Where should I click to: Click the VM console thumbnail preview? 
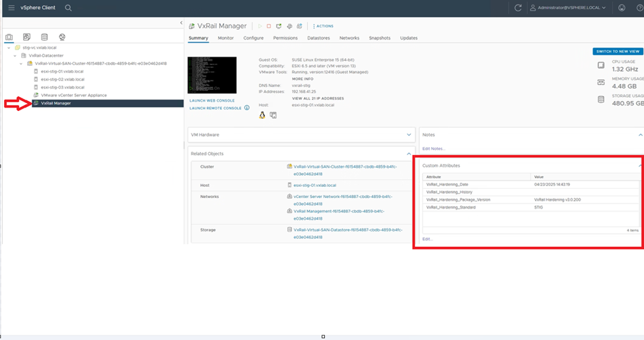pos(212,75)
